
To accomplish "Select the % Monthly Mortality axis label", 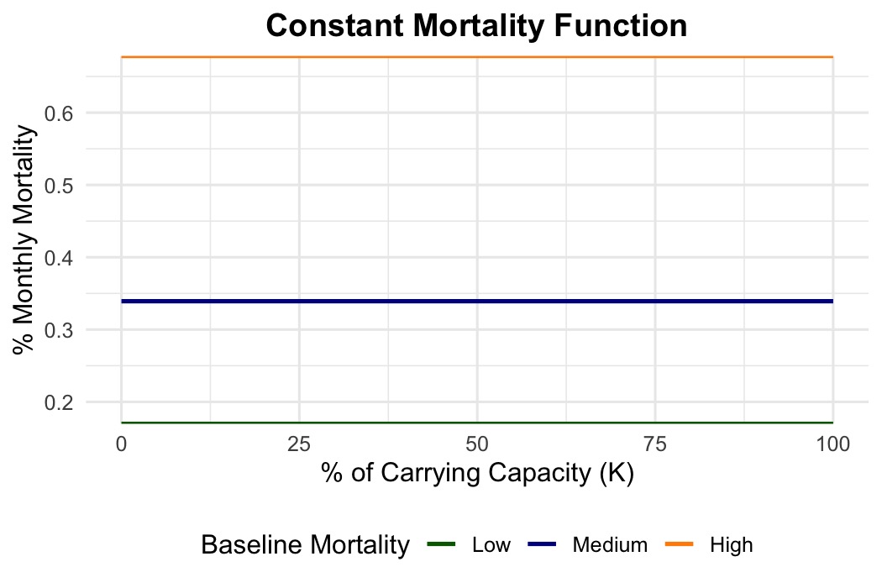I will [x=25, y=240].
